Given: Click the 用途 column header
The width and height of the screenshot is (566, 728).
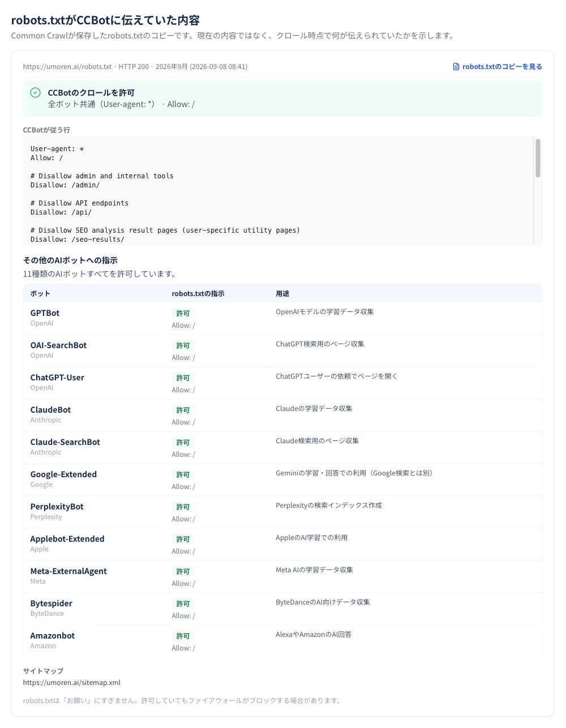Looking at the screenshot, I should coord(282,294).
